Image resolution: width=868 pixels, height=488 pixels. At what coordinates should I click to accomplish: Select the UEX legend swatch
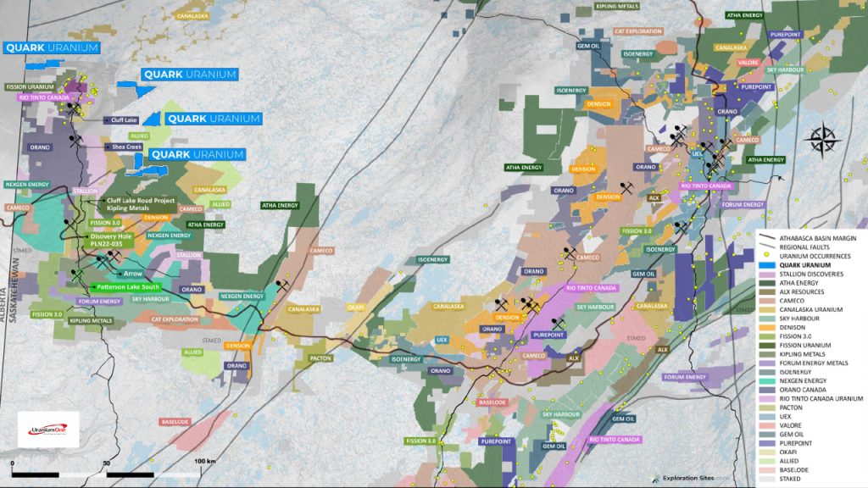pos(766,416)
